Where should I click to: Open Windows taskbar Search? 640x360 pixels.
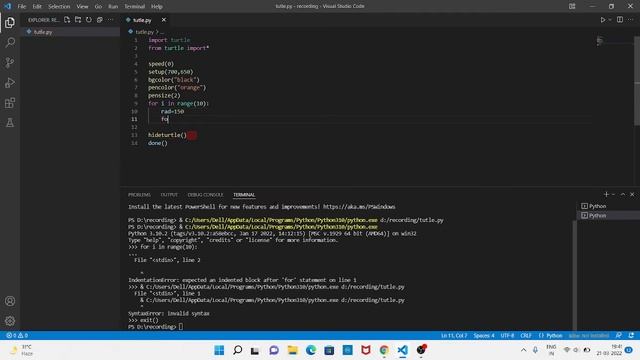click(x=238, y=350)
